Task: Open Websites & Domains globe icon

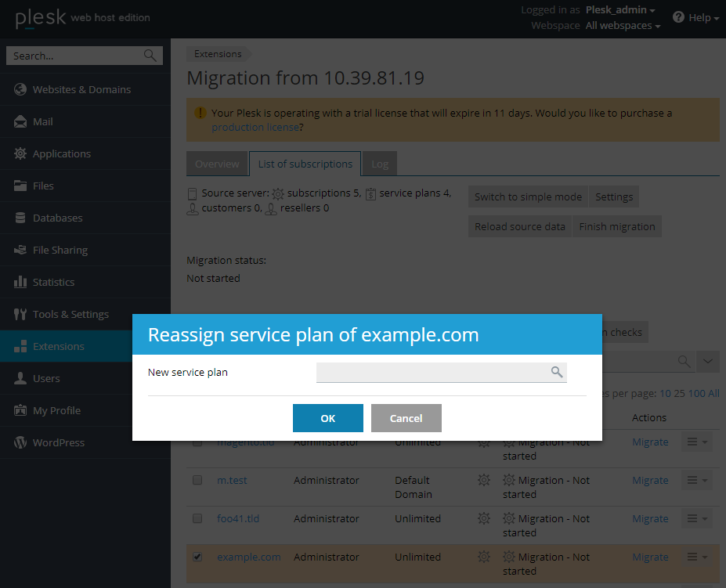Action: (x=20, y=89)
